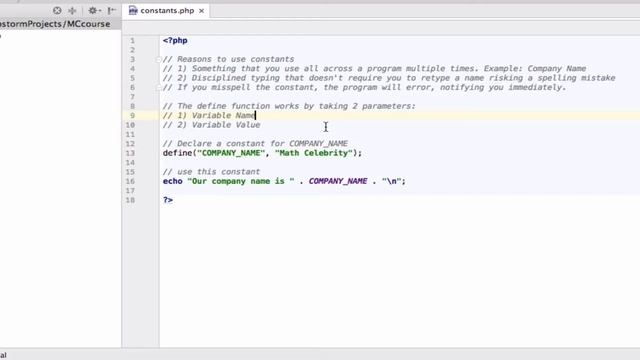
Task: Click line number 18 in the gutter
Action: [x=130, y=200]
